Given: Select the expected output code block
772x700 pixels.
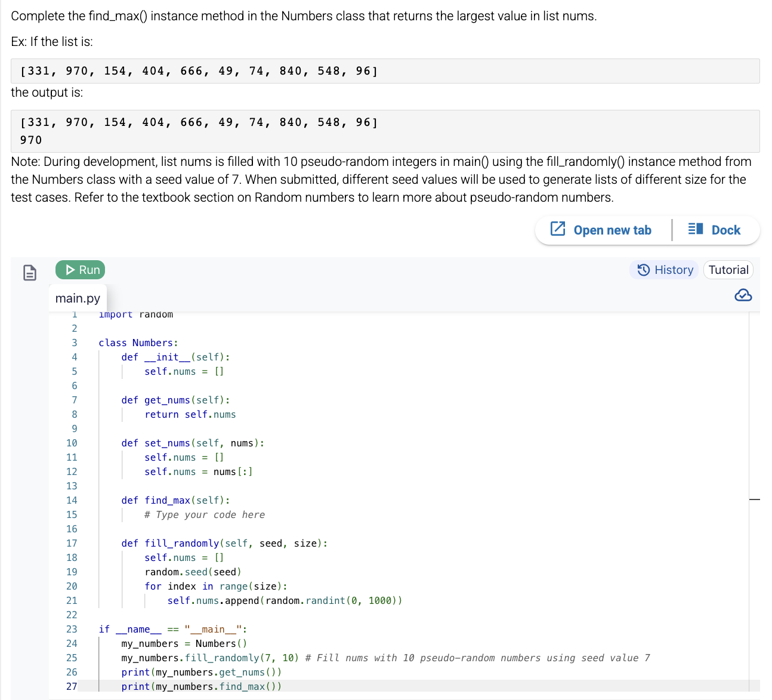Looking at the screenshot, I should point(385,131).
